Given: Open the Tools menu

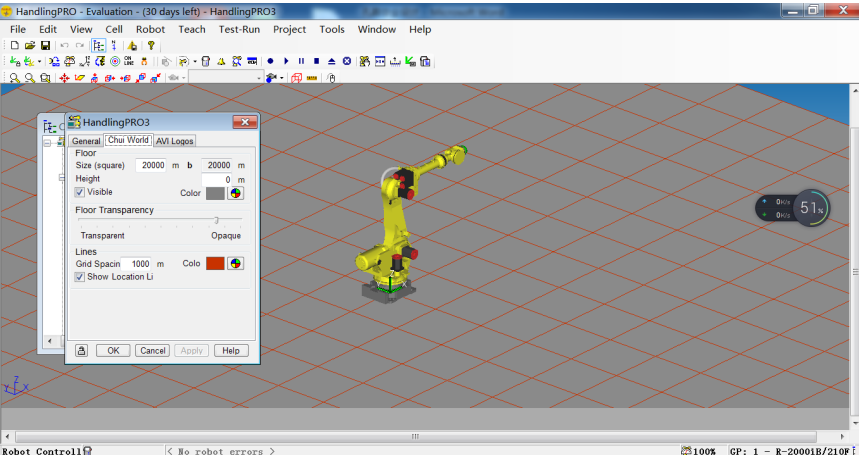Looking at the screenshot, I should [x=332, y=30].
